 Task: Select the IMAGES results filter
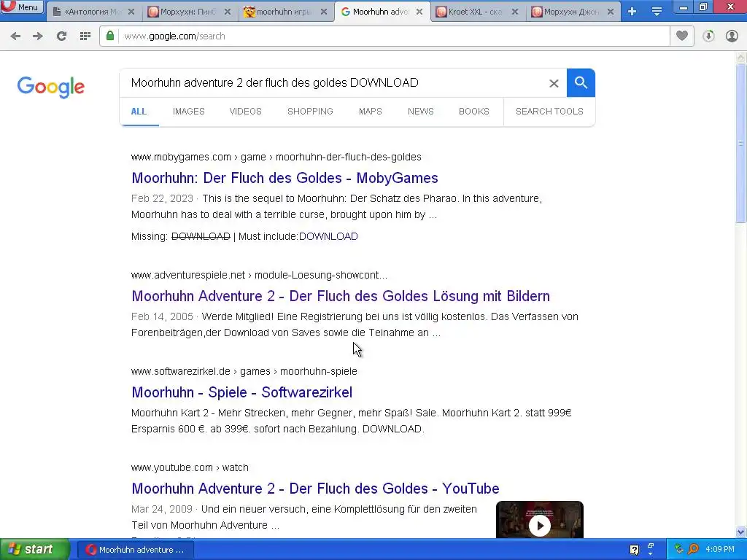tap(189, 112)
